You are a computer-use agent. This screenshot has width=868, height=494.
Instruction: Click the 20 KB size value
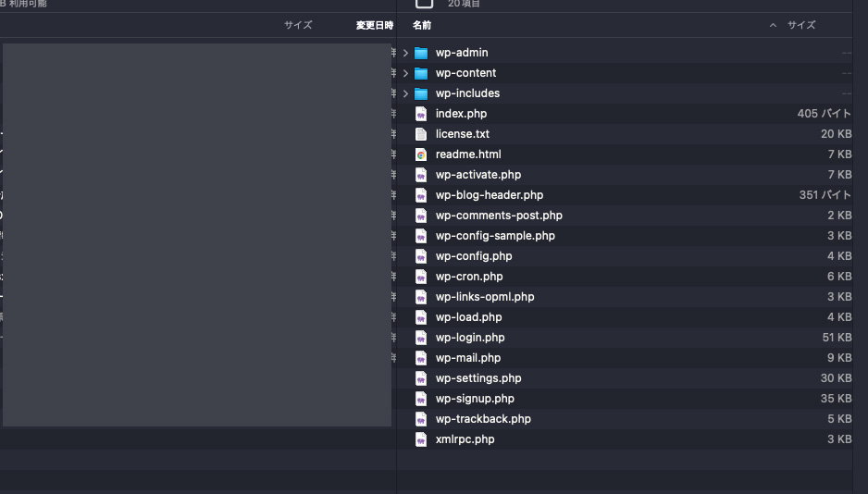(x=836, y=134)
